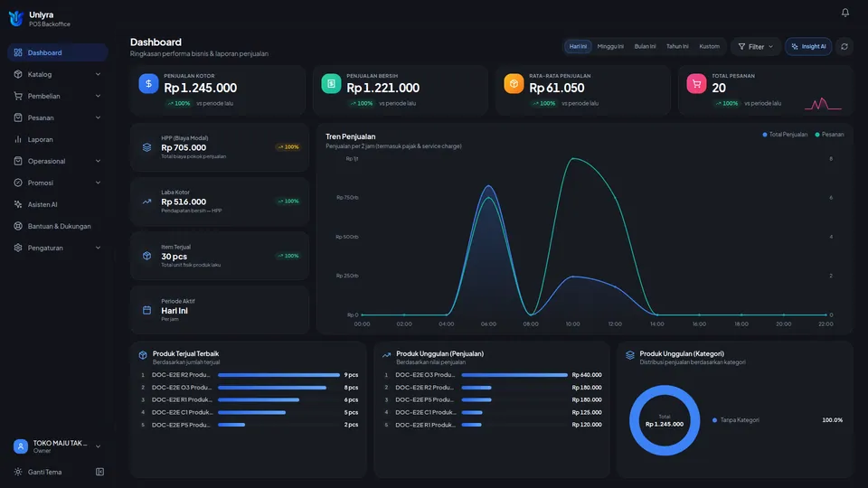Viewport: 868px width, 488px height.
Task: Click the Laba Kotor Rp 516.000 value
Action: coord(184,202)
